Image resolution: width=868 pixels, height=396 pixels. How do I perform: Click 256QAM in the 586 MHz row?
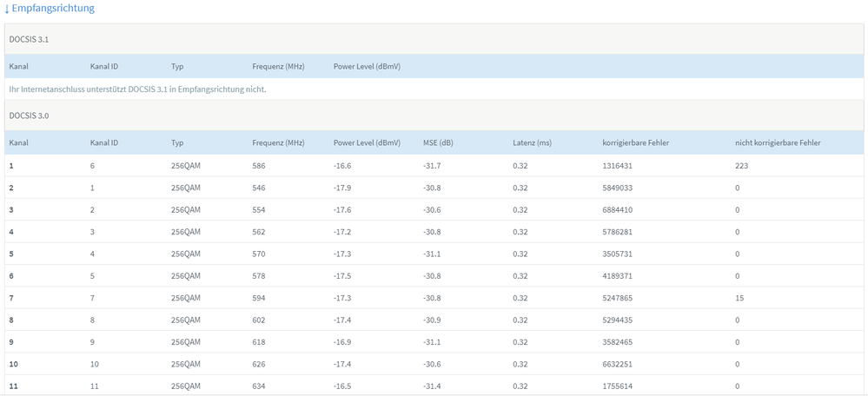[x=185, y=165]
